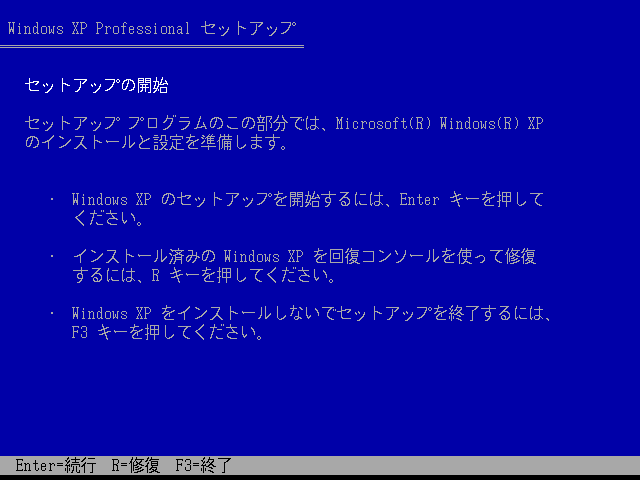
Task: Click the second bullet dot before インストール済み
Action: pos(52,256)
